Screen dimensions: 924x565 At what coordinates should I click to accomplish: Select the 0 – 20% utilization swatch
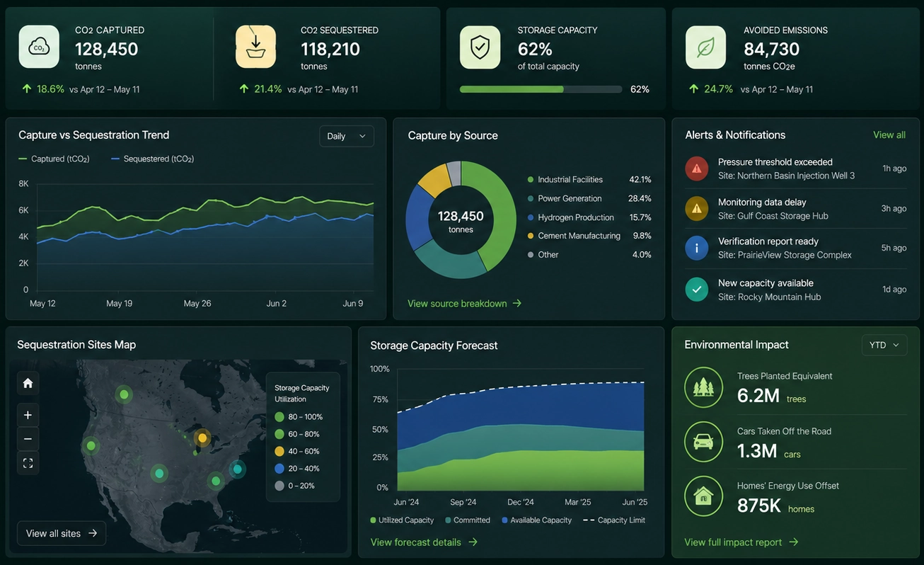(x=279, y=486)
